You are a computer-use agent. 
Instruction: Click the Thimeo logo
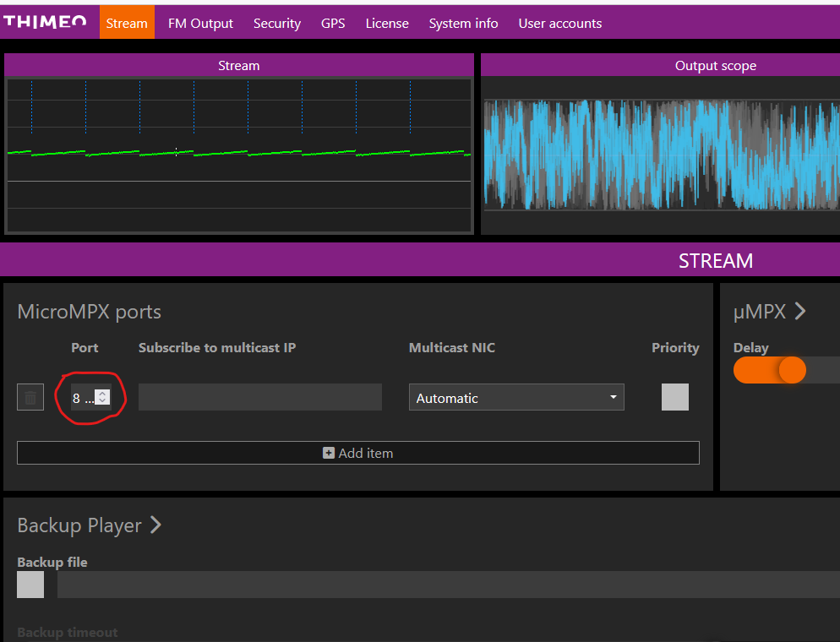pyautogui.click(x=46, y=22)
